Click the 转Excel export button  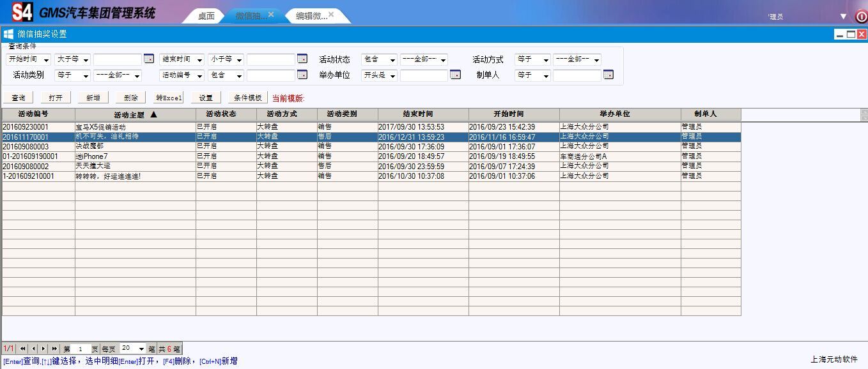coord(169,98)
